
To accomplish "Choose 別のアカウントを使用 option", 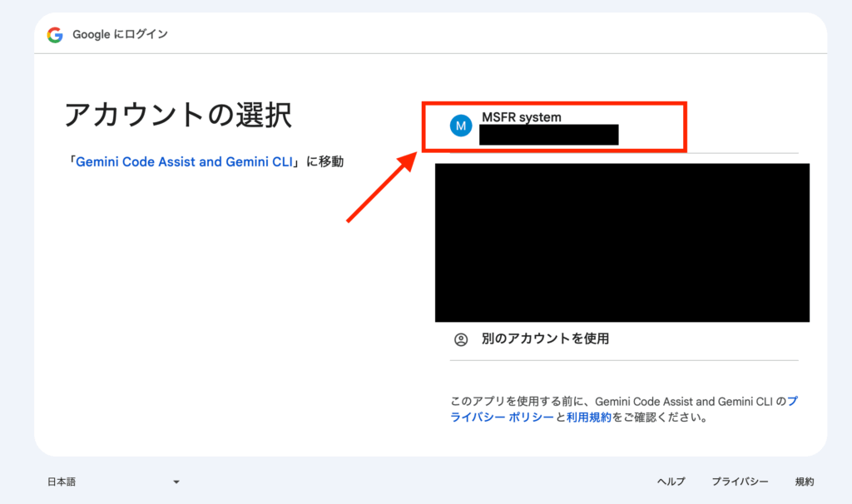I will click(624, 338).
